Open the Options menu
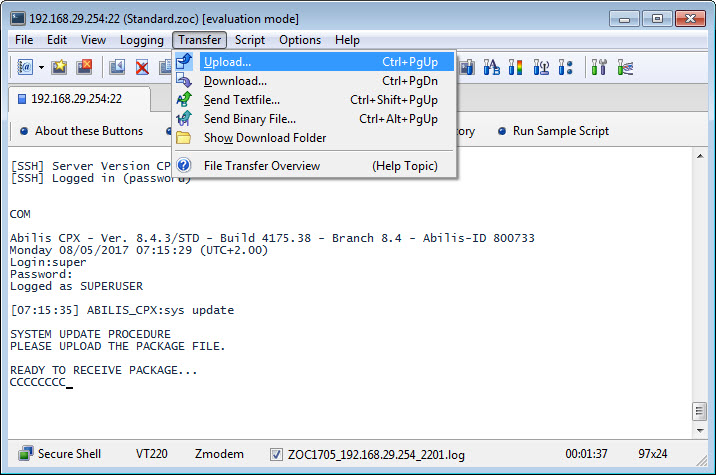The image size is (716, 475). [x=300, y=40]
